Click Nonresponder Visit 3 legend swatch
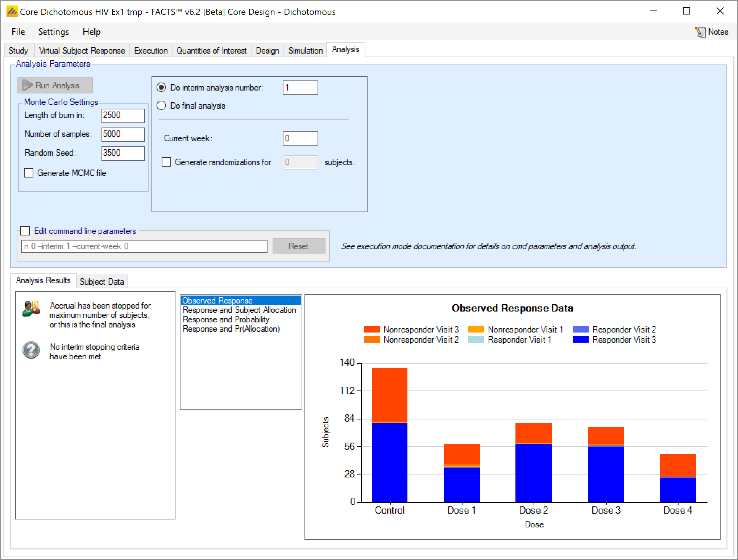Image resolution: width=738 pixels, height=560 pixels. click(372, 329)
